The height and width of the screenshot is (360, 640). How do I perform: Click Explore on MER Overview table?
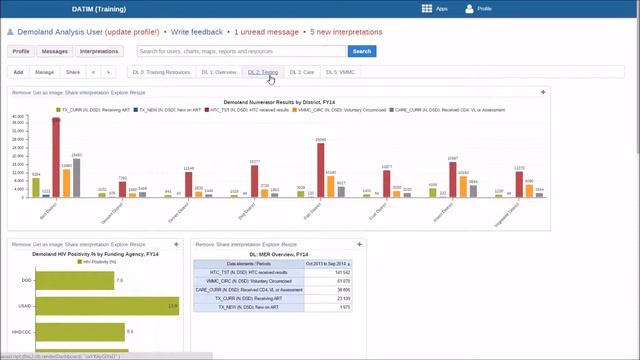(271, 244)
